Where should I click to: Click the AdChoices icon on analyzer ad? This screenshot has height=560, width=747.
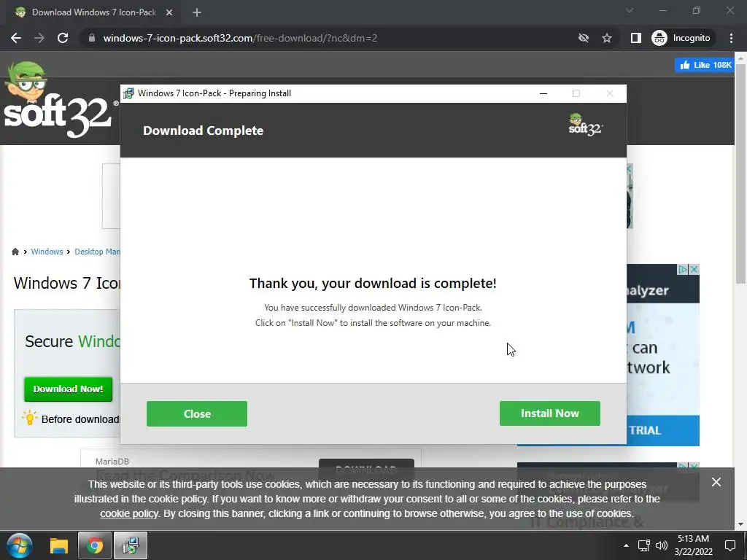683,270
